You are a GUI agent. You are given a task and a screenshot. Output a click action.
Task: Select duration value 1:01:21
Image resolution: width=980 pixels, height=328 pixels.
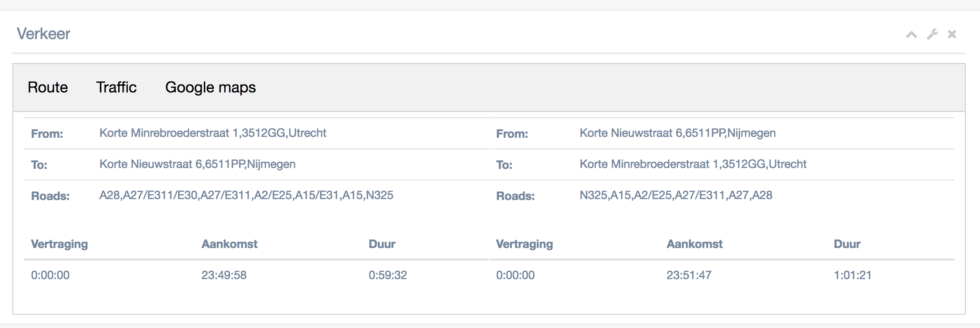click(x=853, y=275)
